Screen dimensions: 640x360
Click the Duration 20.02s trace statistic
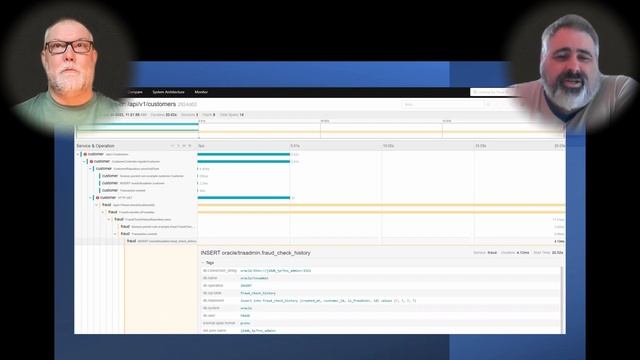click(x=164, y=115)
